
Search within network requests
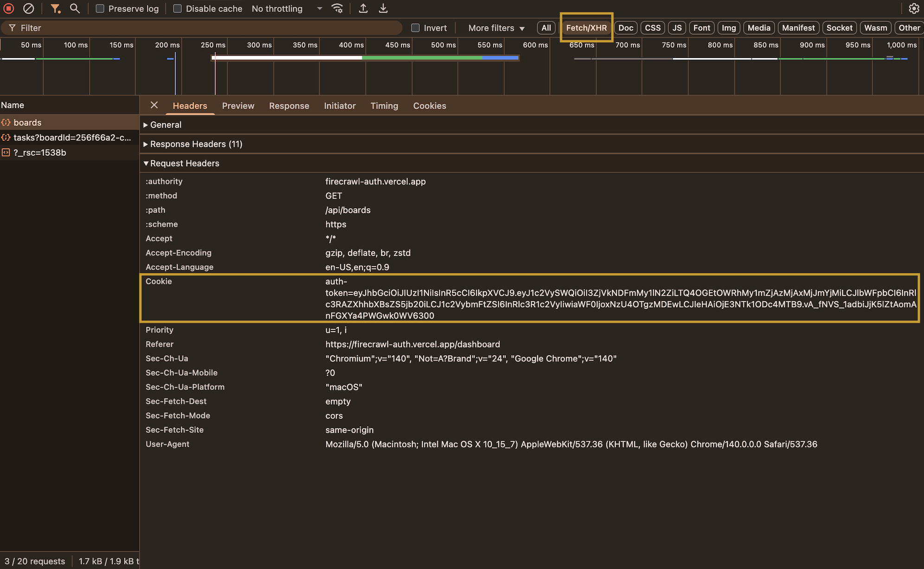click(75, 8)
